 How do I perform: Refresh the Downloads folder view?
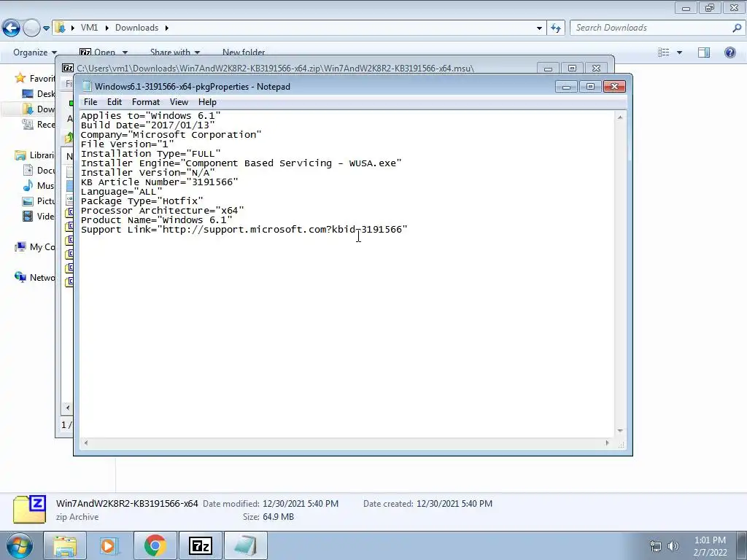click(x=555, y=28)
